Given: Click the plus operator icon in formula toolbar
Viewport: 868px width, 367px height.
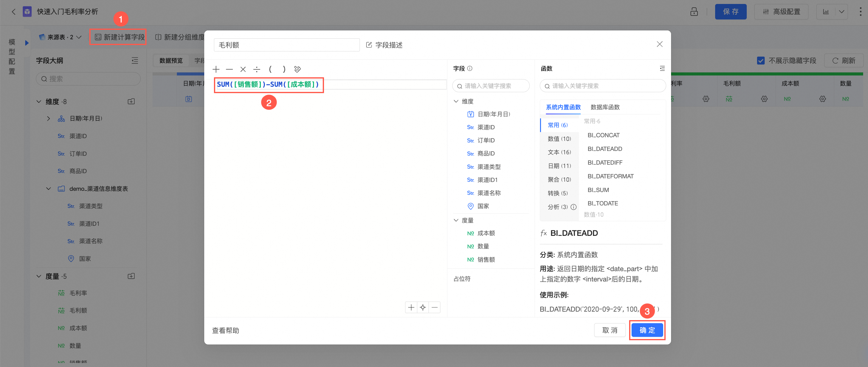Looking at the screenshot, I should pyautogui.click(x=216, y=69).
